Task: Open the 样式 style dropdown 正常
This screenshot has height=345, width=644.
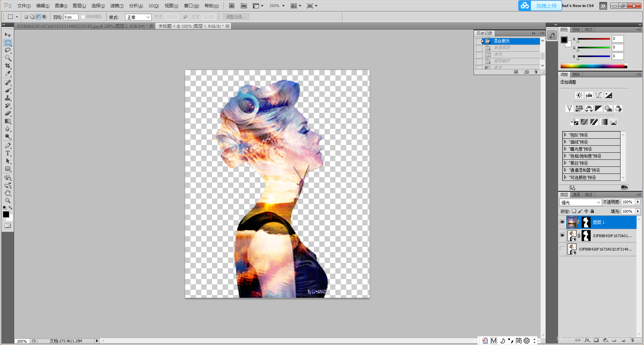Action: tap(138, 17)
